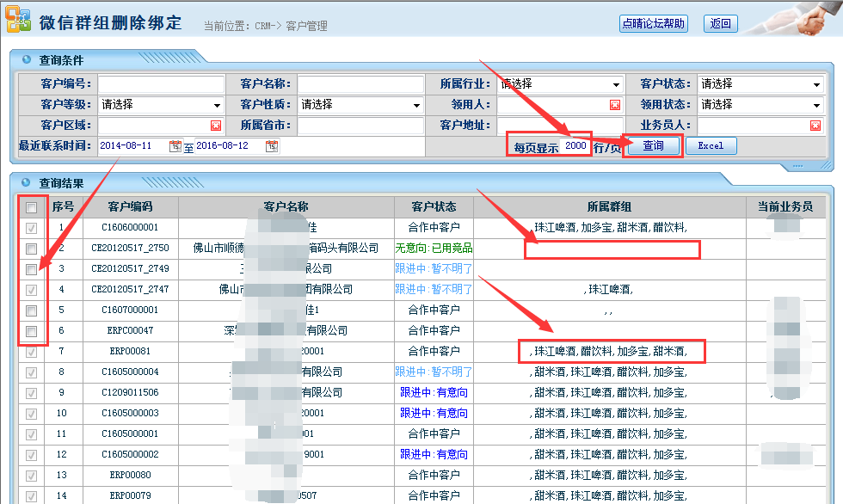Click the 所属群组 column header
The image size is (843, 504).
[x=609, y=207]
